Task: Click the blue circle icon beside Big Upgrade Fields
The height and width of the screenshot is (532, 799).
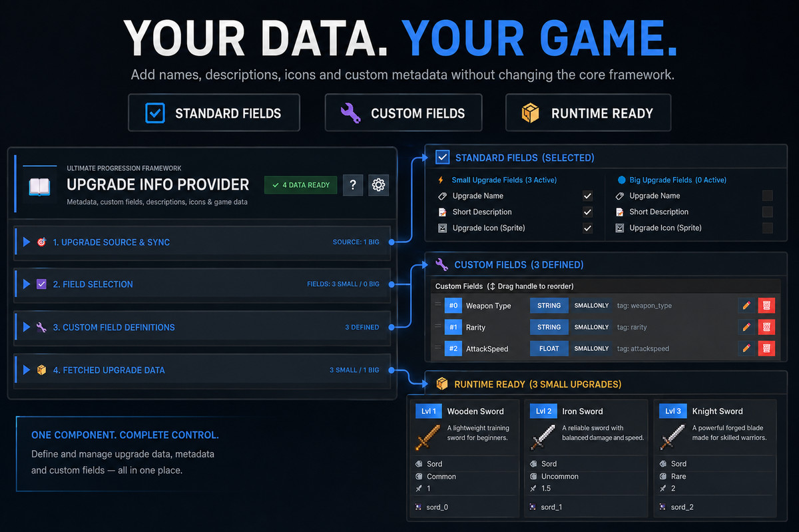Action: click(622, 180)
